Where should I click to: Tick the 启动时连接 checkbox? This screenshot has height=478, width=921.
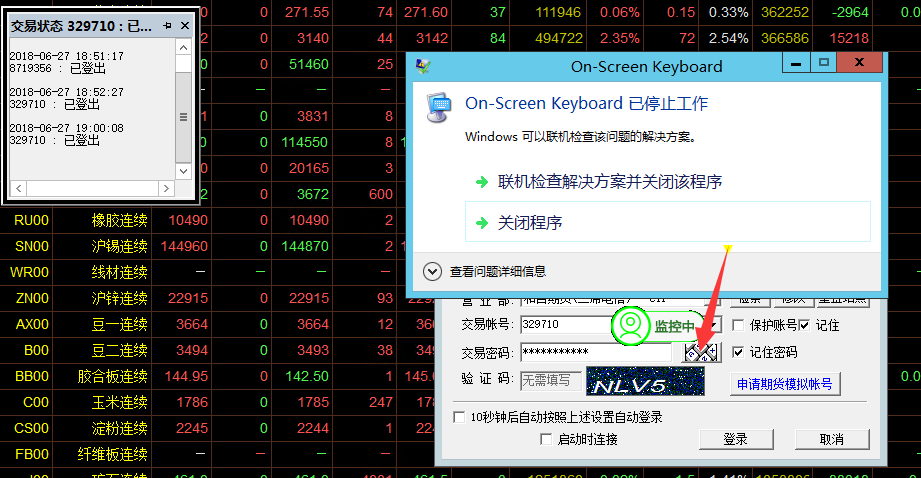click(x=546, y=439)
